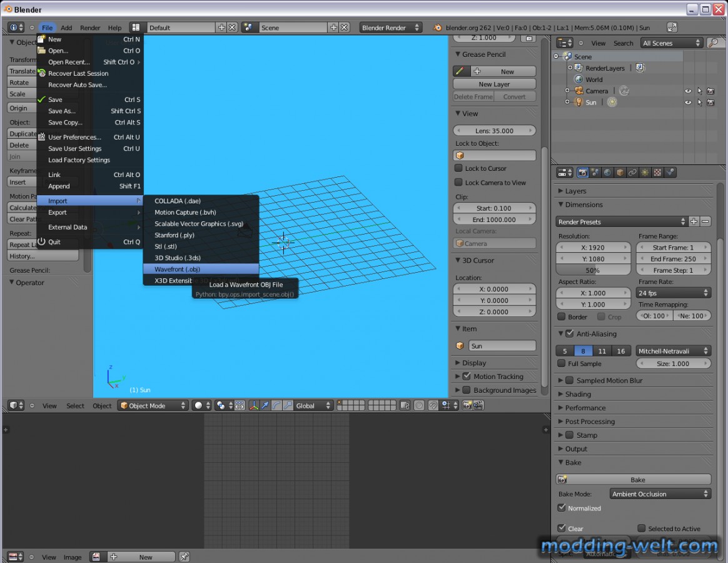
Task: Open the Global orientation dropdown
Action: pyautogui.click(x=313, y=405)
